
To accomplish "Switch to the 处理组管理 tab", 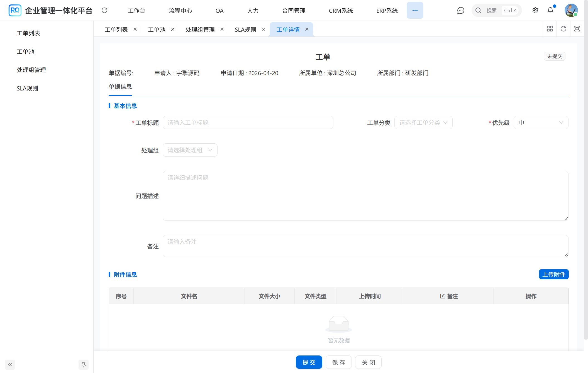I will coord(200,30).
